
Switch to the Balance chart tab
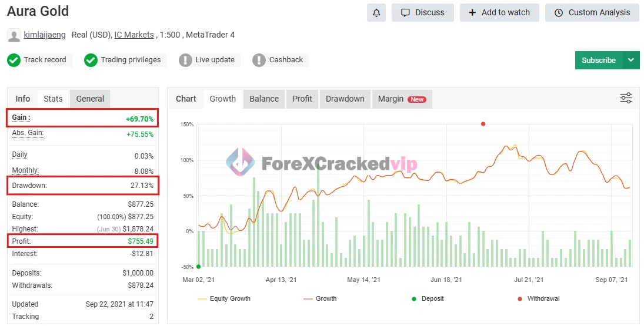pyautogui.click(x=264, y=99)
